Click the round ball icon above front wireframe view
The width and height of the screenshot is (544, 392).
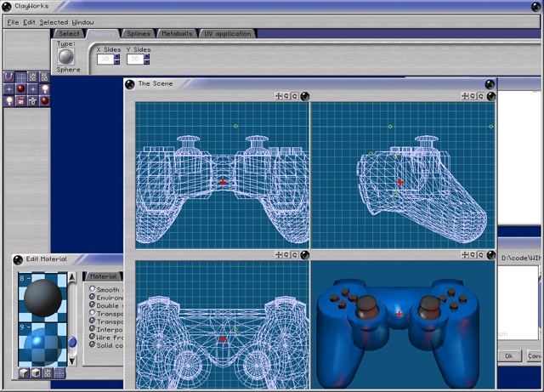pos(304,96)
